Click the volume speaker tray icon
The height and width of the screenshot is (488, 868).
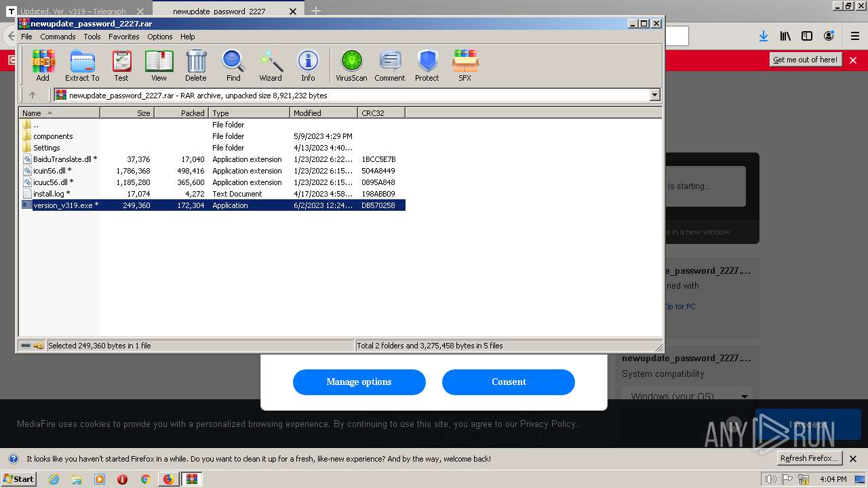771,479
